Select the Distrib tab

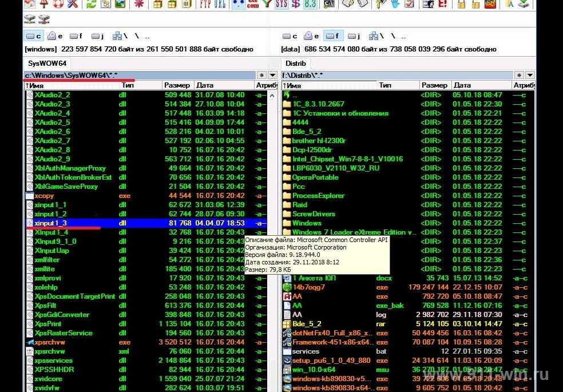tap(295, 63)
